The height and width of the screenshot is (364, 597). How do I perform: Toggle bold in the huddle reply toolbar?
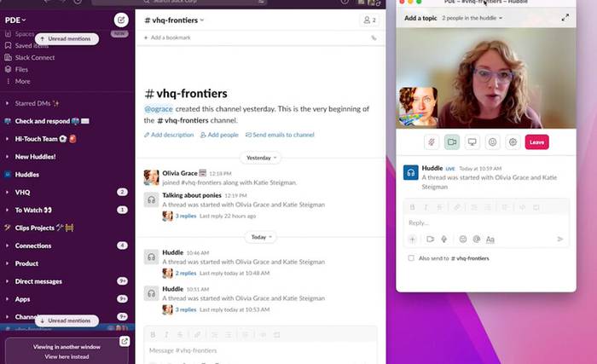(412, 207)
